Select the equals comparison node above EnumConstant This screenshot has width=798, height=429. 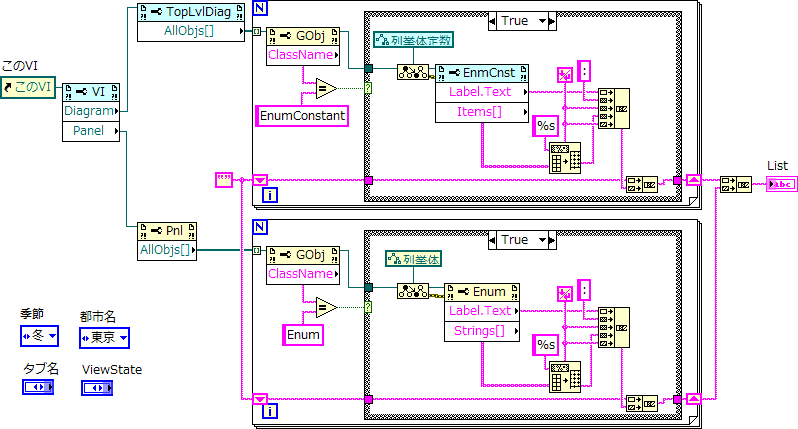coord(325,90)
